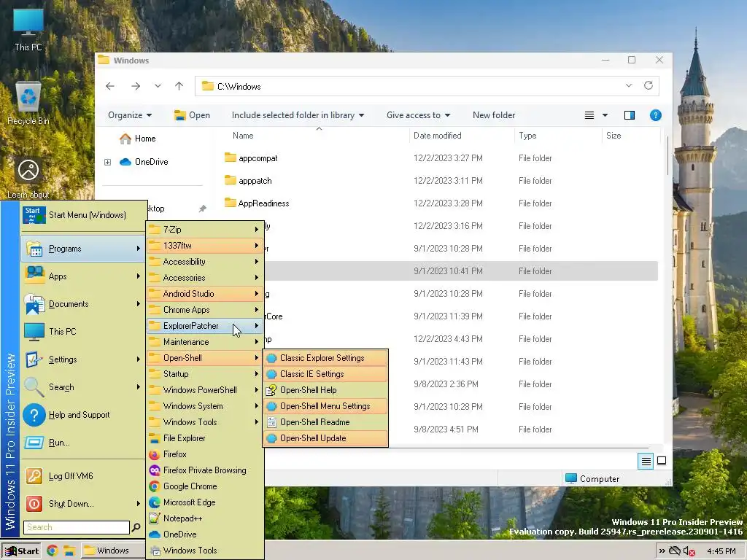Select the appcompat folder
The width and height of the screenshot is (747, 560).
pyautogui.click(x=251, y=158)
